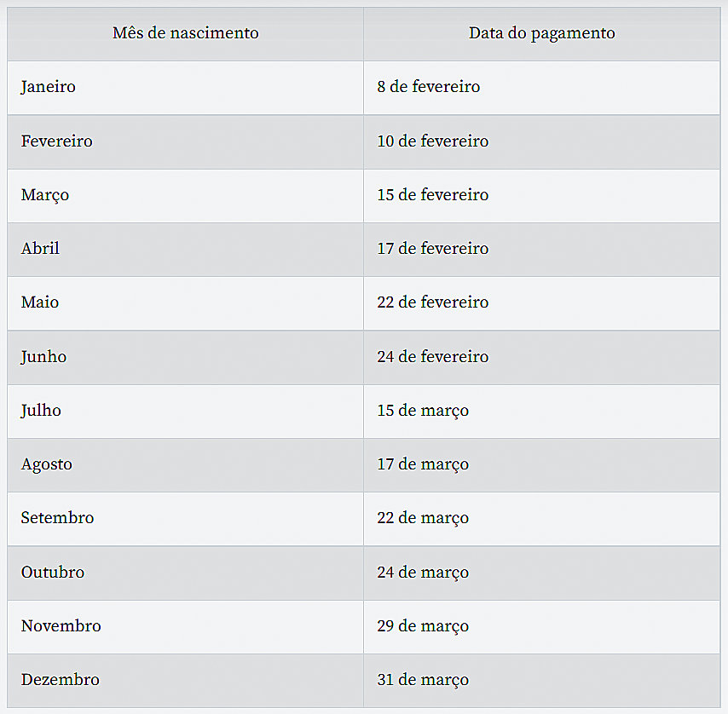Viewport: 728px width, 714px height.
Task: Click the '8 de fevereiro' date cell
Action: (x=429, y=87)
